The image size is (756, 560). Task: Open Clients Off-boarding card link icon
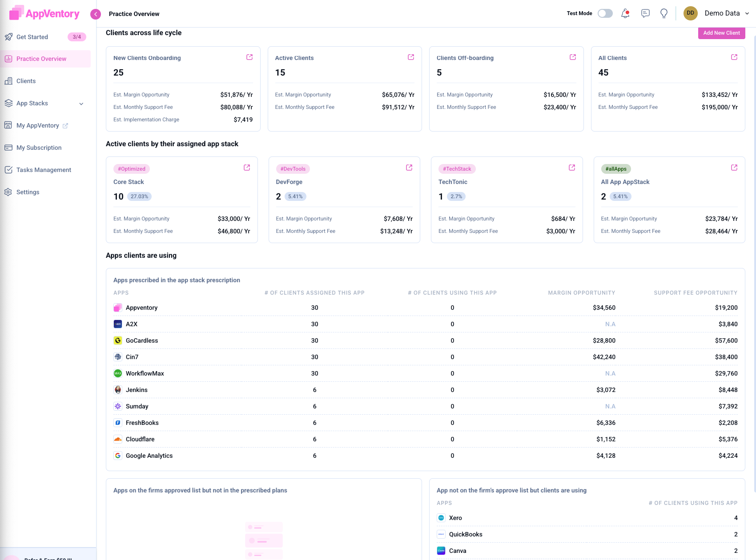pyautogui.click(x=573, y=57)
